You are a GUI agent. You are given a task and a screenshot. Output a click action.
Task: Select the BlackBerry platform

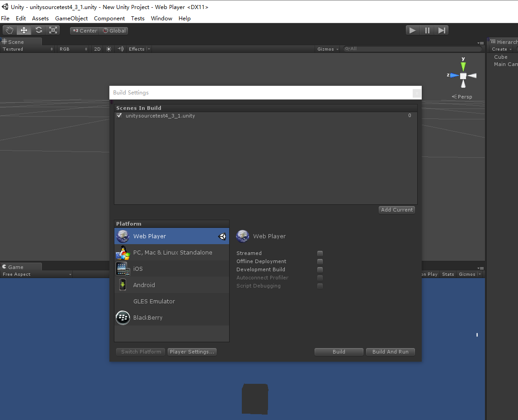[x=148, y=317]
